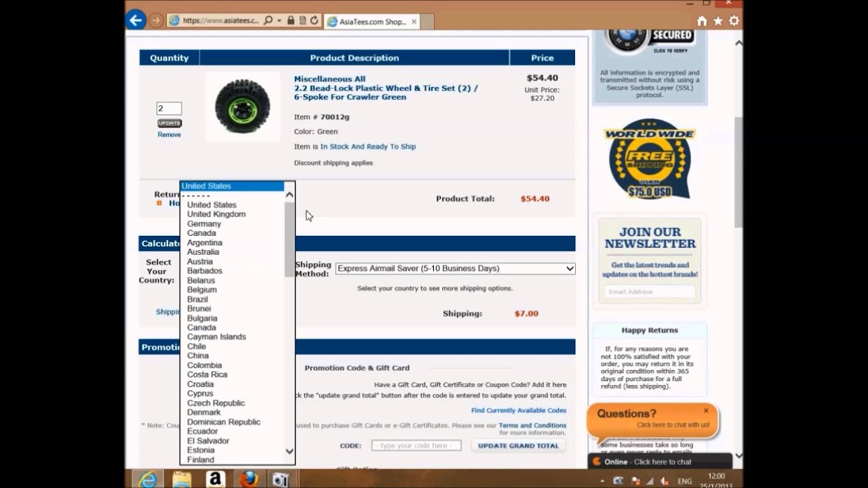Click the security lock icon in address bar
868x488 pixels.
click(290, 20)
